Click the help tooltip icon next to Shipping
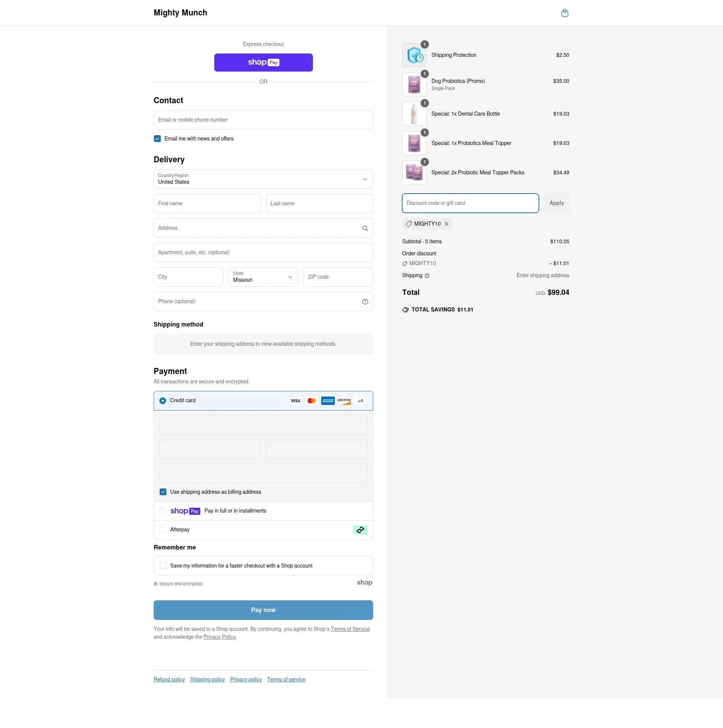723x728 pixels. [x=427, y=275]
